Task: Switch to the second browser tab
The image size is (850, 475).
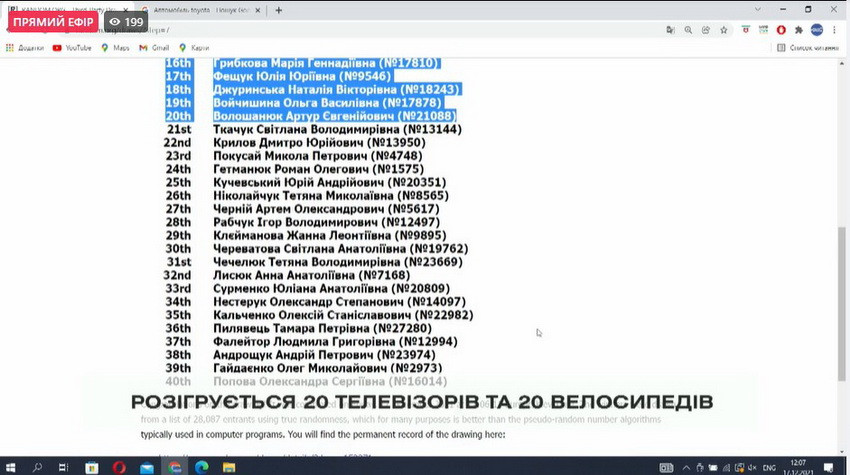Action: click(x=200, y=10)
